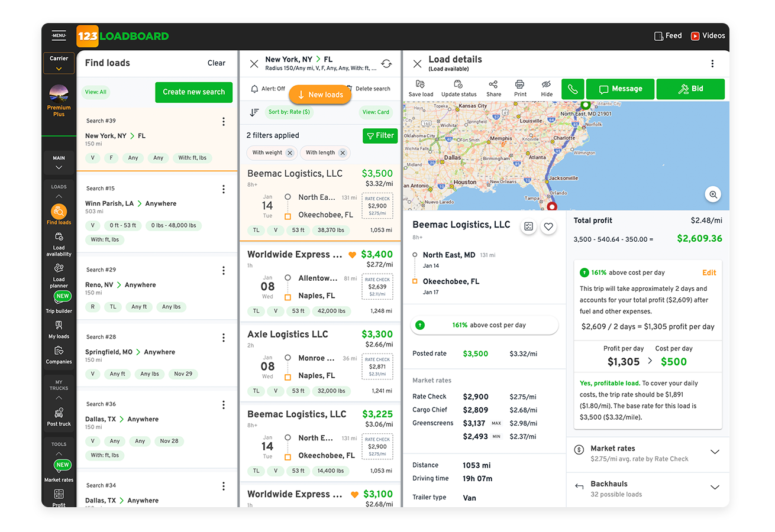The width and height of the screenshot is (775, 532).
Task: Hide this load with the Hide icon
Action: (x=547, y=85)
